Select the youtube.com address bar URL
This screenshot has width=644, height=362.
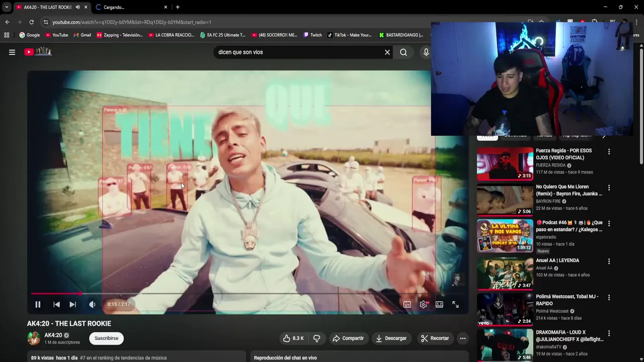coord(132,22)
